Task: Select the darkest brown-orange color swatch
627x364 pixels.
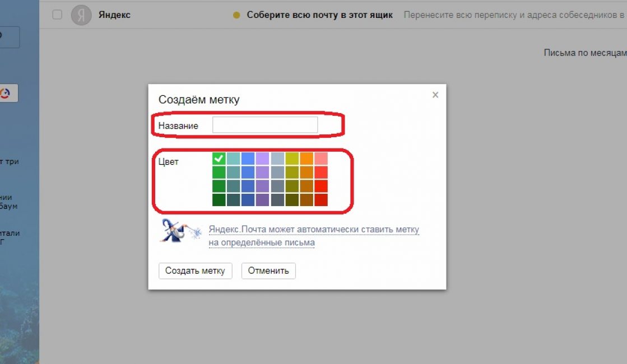Action: (x=306, y=199)
